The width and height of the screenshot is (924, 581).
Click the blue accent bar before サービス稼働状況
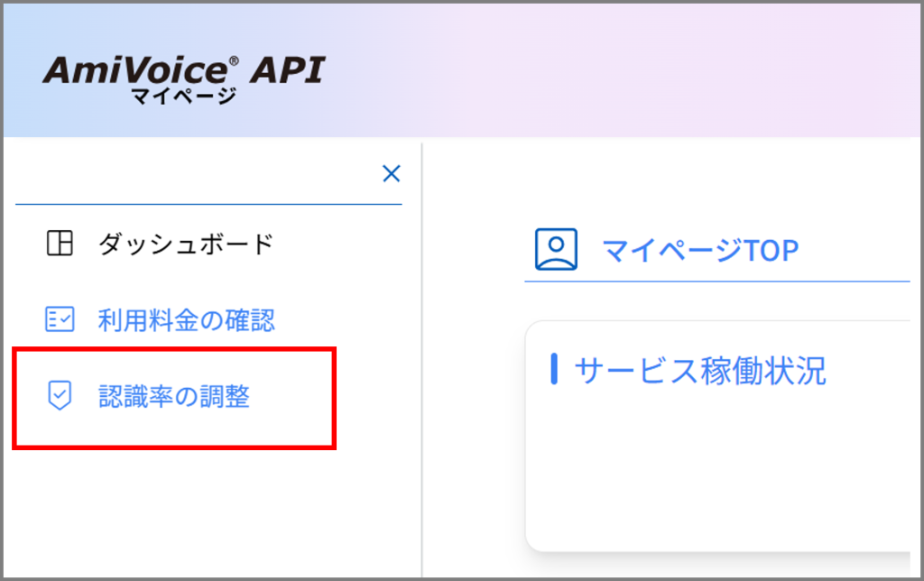(x=554, y=369)
